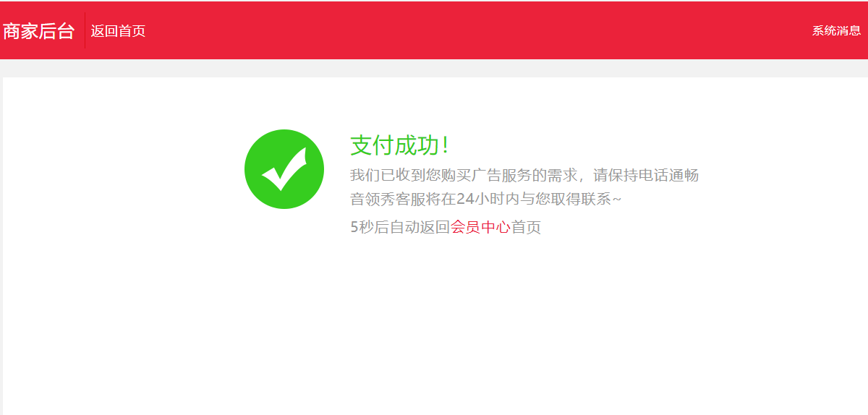Click blank white area below the message
Screen dimensions: 868x415
(x=434, y=325)
